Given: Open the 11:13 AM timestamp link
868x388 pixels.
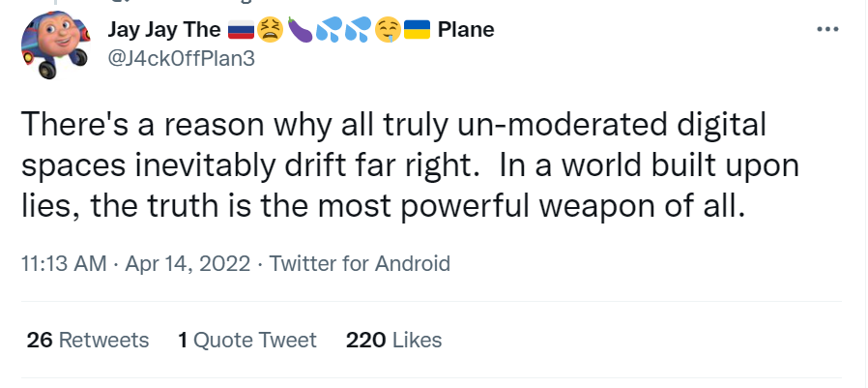Looking at the screenshot, I should click(x=63, y=263).
